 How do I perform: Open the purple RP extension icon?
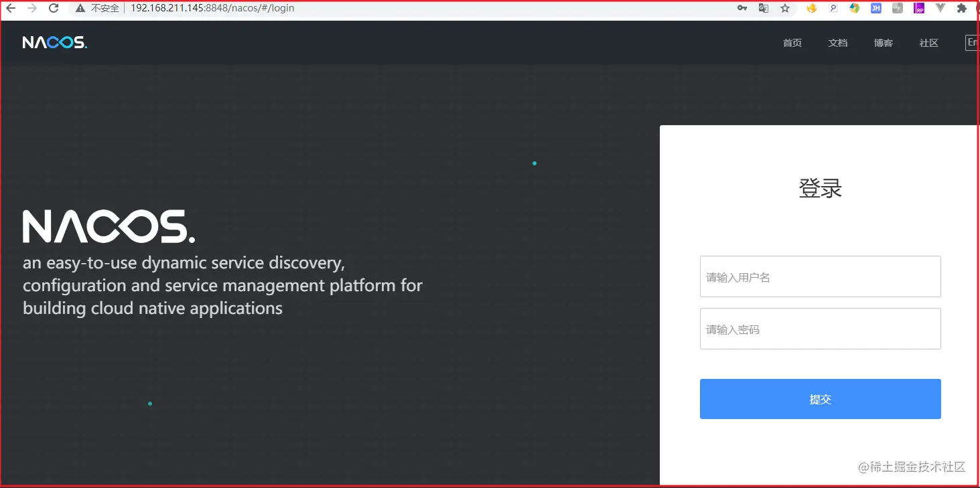click(x=920, y=8)
